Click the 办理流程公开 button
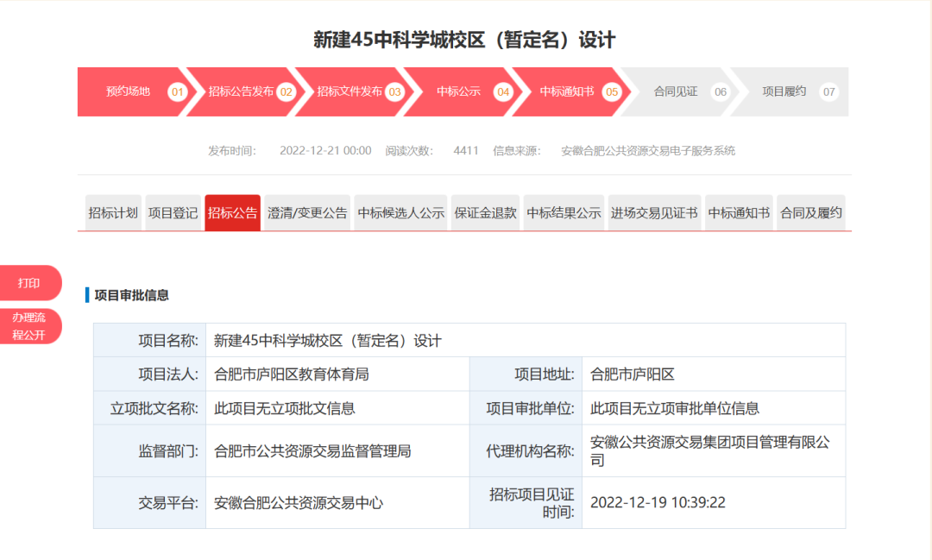Viewport: 932px width, 560px height. click(29, 326)
